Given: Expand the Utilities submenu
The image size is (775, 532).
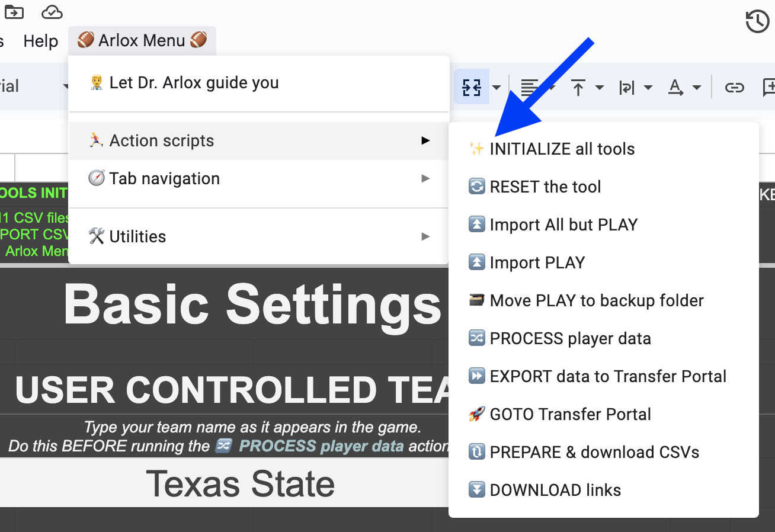Looking at the screenshot, I should pos(259,236).
